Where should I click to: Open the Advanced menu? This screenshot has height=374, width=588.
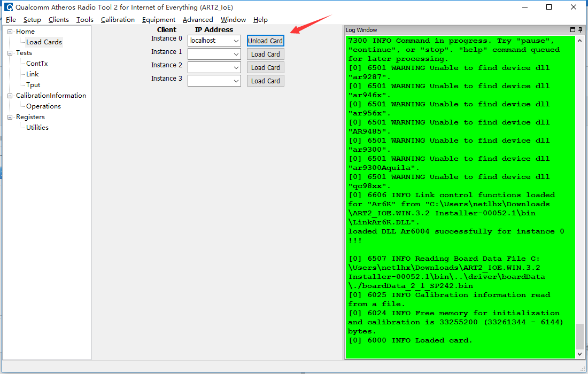click(198, 19)
